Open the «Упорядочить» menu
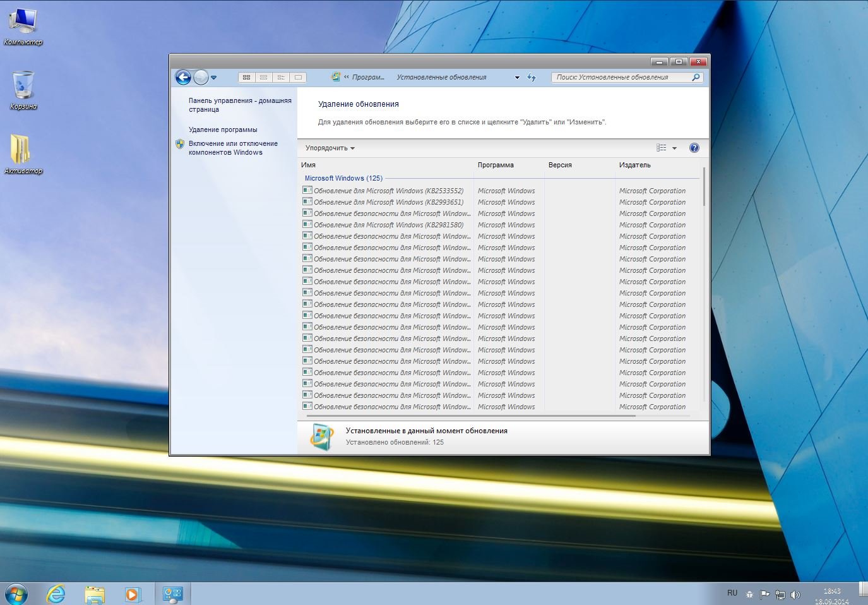Screen dimensions: 868x605 coord(330,148)
